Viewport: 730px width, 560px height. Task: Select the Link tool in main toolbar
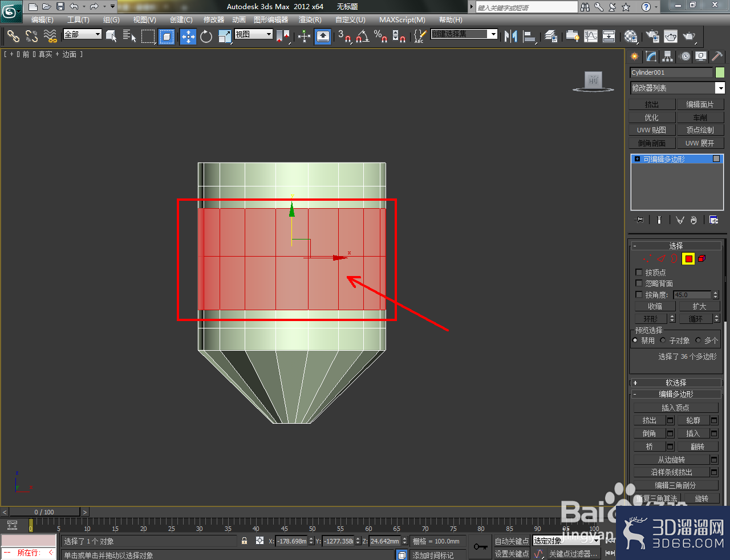tap(13, 36)
